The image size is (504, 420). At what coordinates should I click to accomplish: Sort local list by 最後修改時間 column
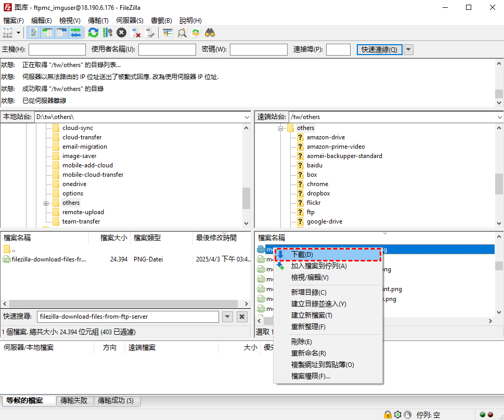(222, 238)
